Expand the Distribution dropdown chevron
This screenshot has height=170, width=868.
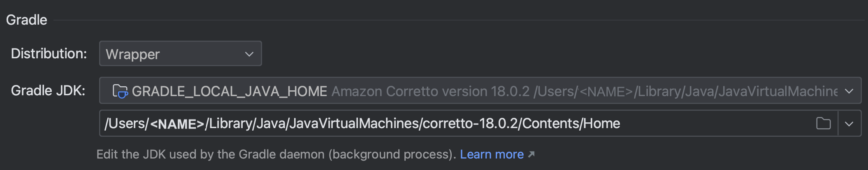(x=249, y=54)
